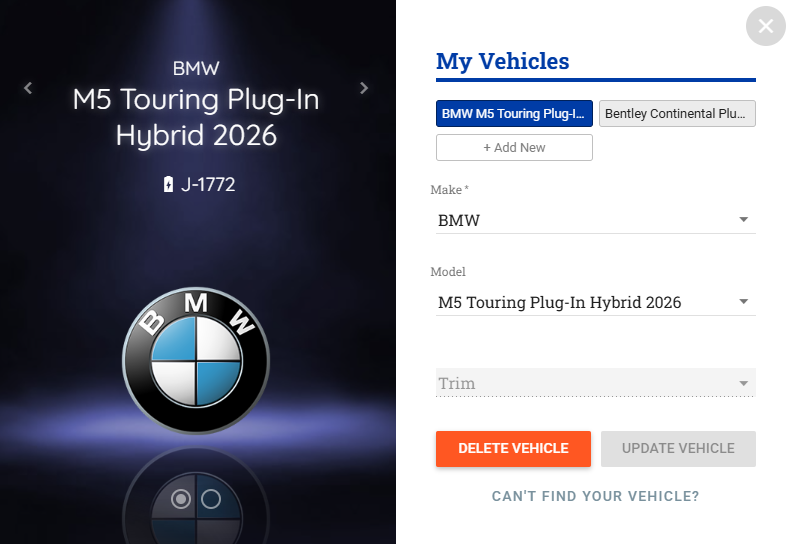The image size is (793, 544).
Task: Expand the Model dropdown list
Action: [x=595, y=302]
